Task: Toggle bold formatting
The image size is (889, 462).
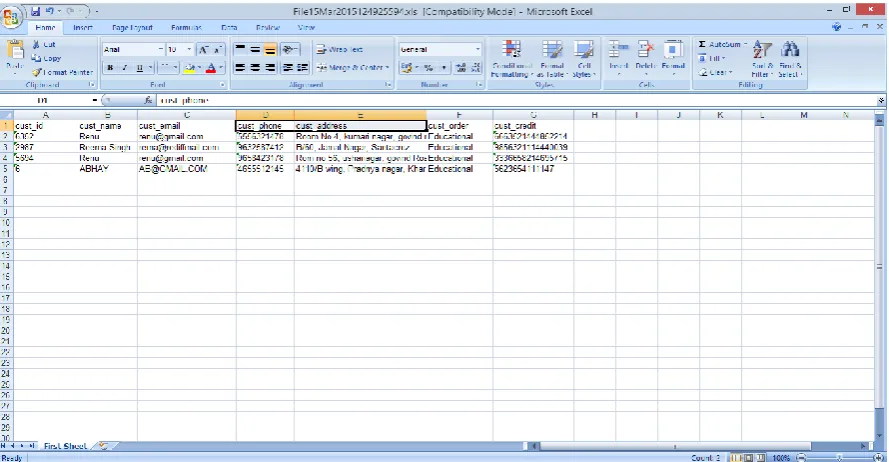Action: 110,68
